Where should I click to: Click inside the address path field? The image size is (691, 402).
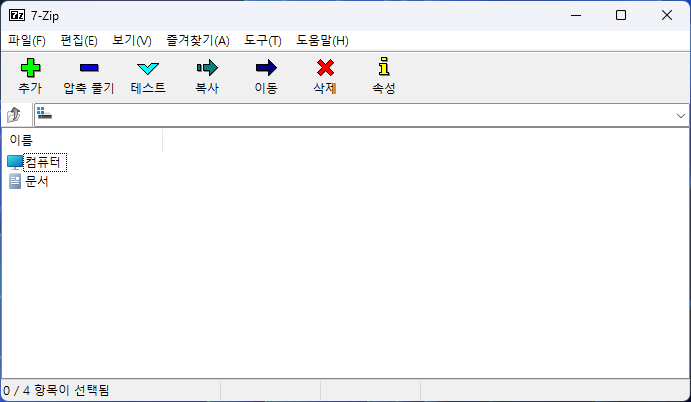(x=361, y=115)
